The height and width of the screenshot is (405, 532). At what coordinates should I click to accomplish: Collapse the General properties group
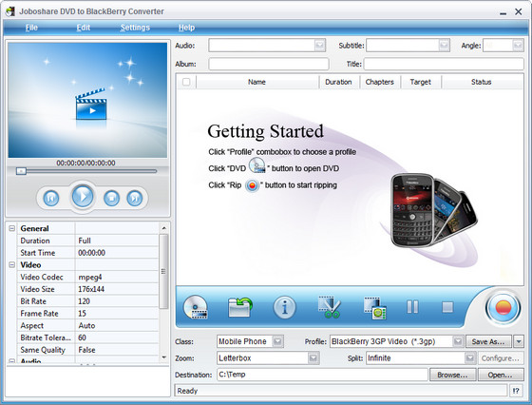(x=11, y=228)
